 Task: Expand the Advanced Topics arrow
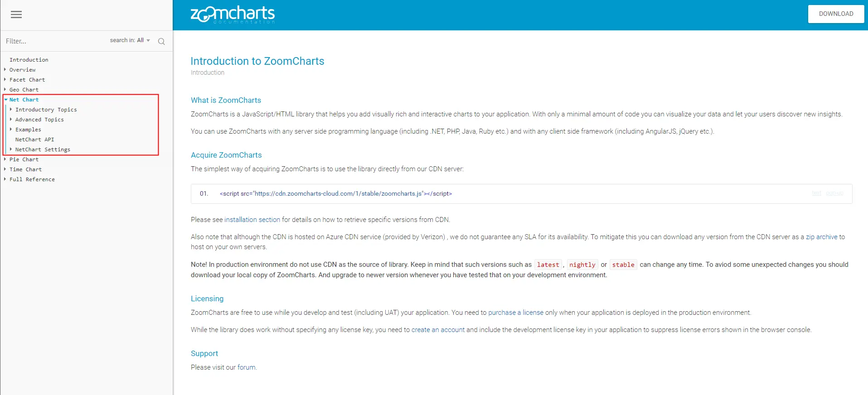[x=11, y=120]
